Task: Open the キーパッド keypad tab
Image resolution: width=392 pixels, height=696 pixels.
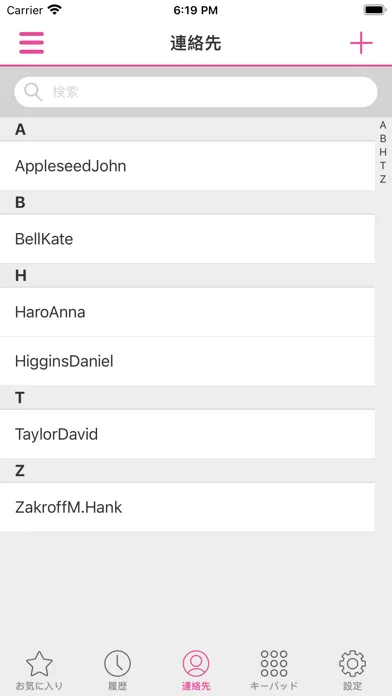Action: (x=274, y=670)
